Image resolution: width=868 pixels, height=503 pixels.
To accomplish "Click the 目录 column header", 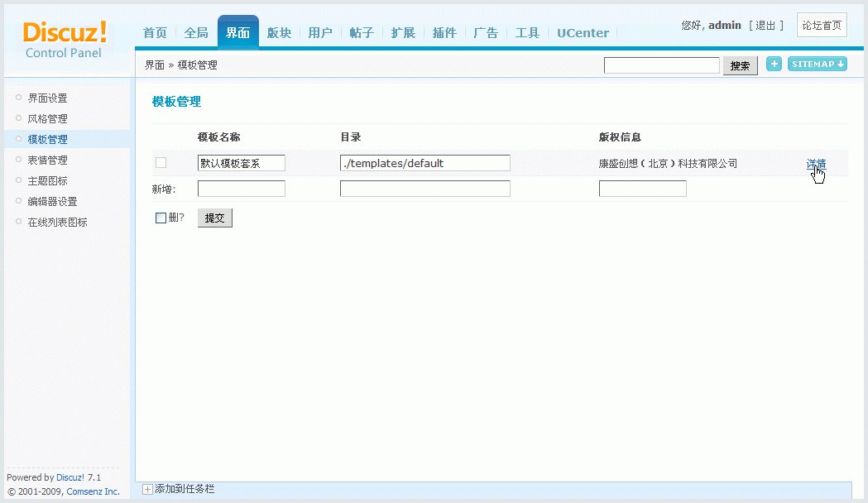I will coord(350,137).
